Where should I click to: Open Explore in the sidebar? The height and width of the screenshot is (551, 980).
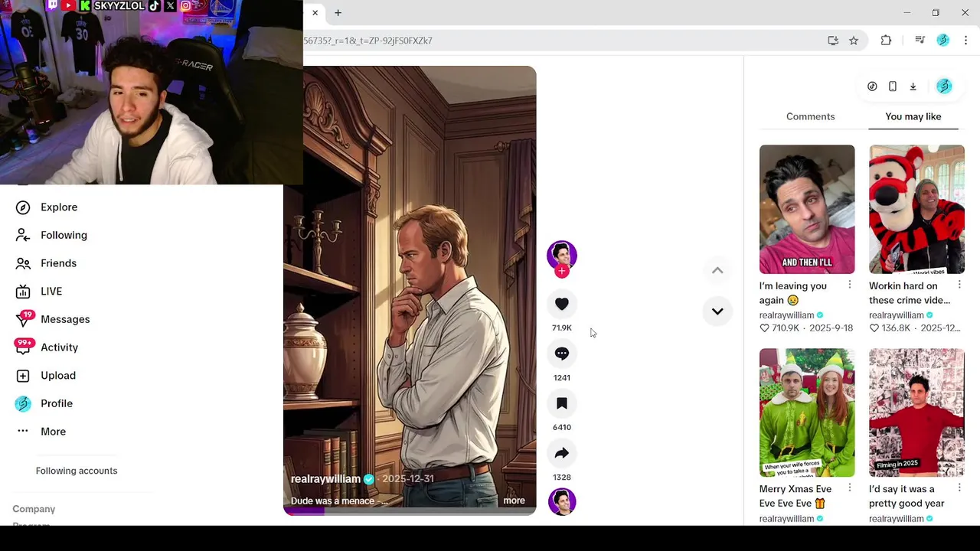[x=59, y=207]
